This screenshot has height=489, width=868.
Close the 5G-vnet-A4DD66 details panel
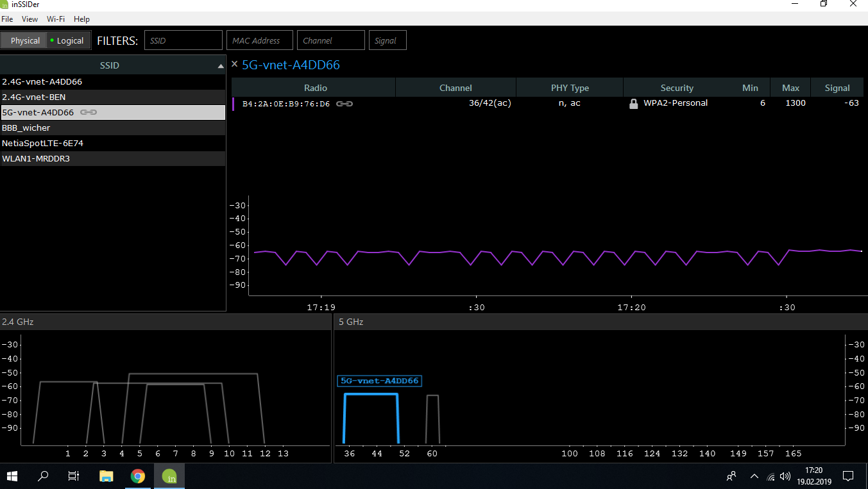pyautogui.click(x=234, y=64)
